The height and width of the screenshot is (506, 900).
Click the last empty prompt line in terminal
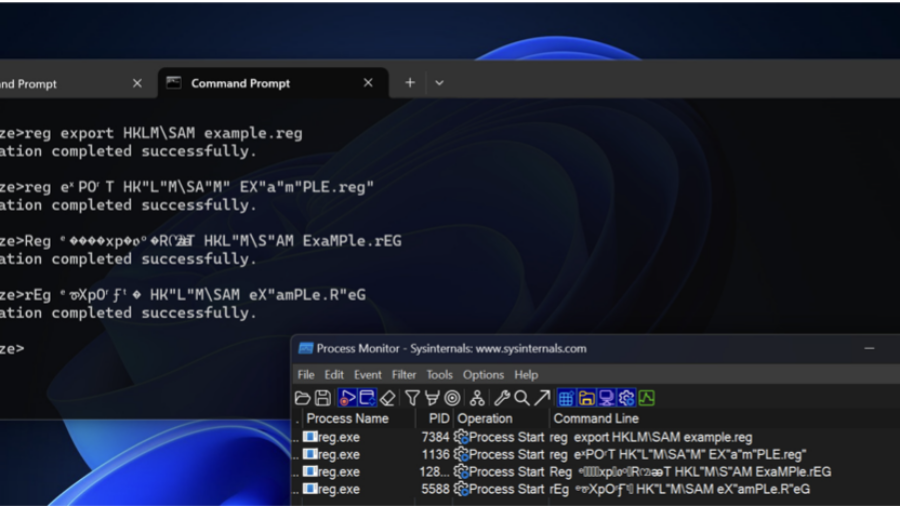point(12,348)
